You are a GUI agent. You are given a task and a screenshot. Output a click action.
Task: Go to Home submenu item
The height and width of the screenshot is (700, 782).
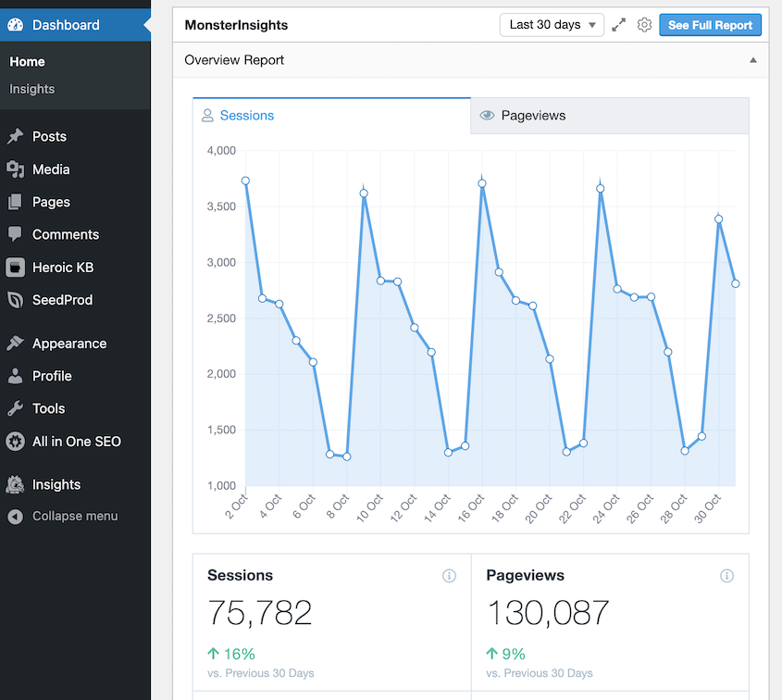tap(27, 62)
